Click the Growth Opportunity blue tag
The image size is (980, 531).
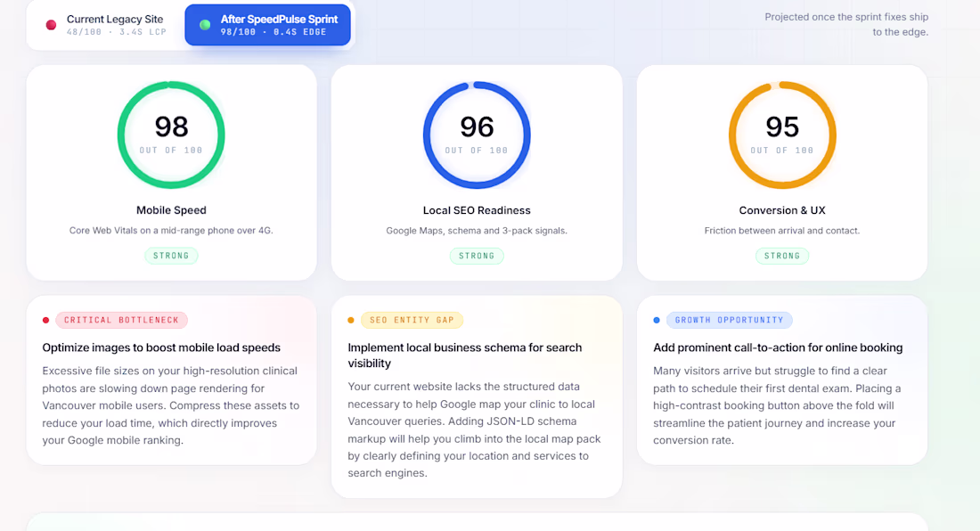(730, 320)
